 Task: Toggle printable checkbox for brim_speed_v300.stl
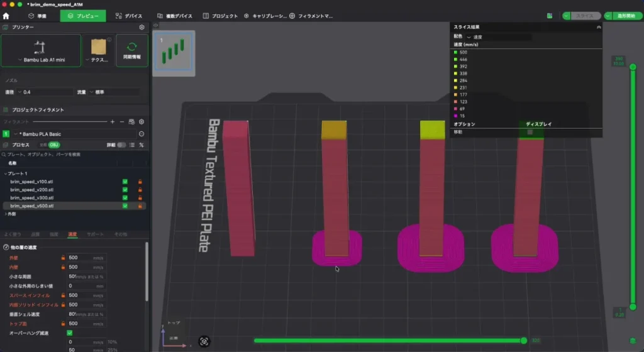click(125, 198)
